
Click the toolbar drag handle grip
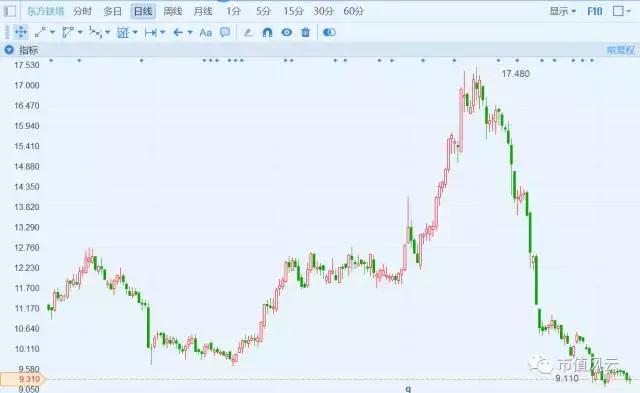[x=7, y=32]
